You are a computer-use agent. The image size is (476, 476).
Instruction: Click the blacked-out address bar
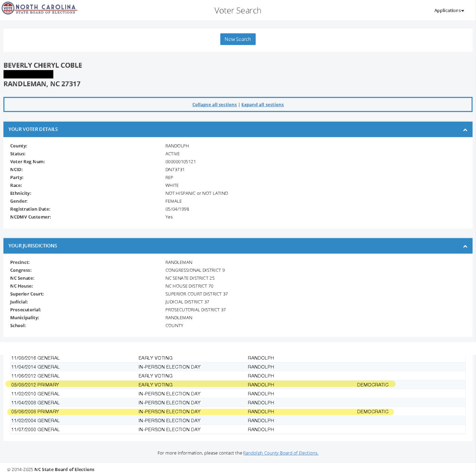tap(28, 74)
